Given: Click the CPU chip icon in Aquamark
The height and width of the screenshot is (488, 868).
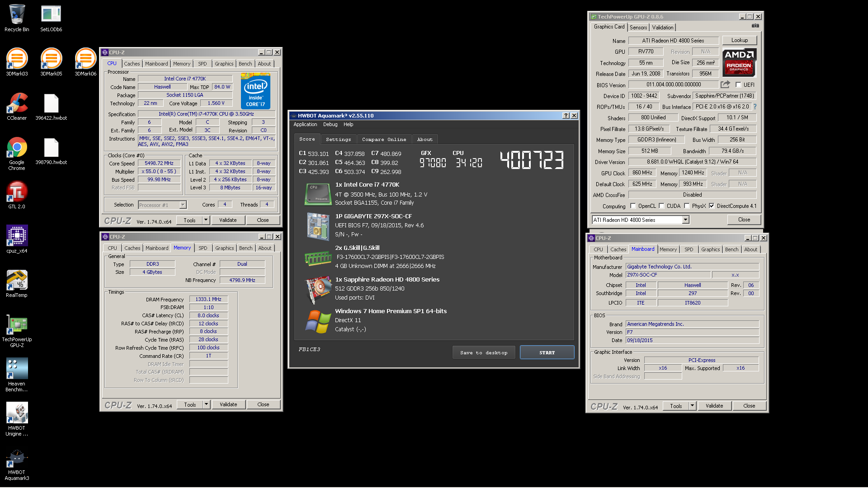Looking at the screenshot, I should (x=318, y=194).
